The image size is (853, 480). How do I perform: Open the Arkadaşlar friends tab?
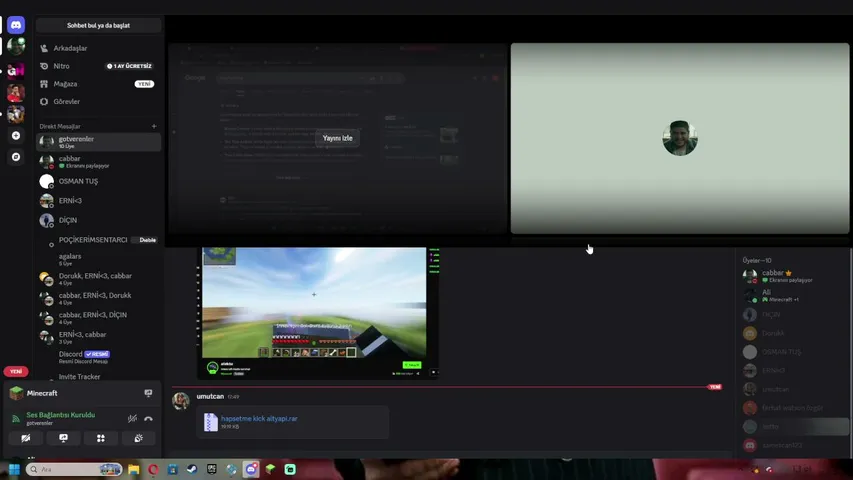coord(98,48)
